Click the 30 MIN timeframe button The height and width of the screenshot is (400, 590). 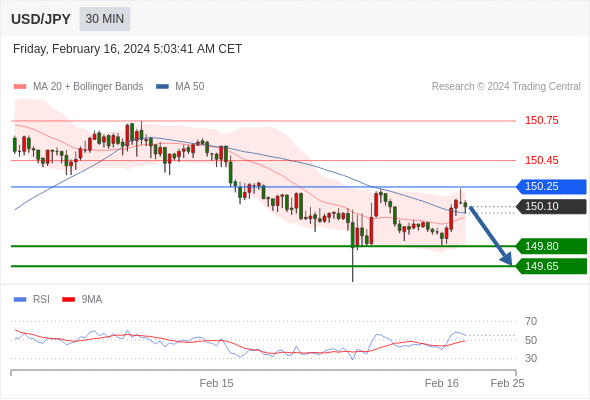click(105, 19)
